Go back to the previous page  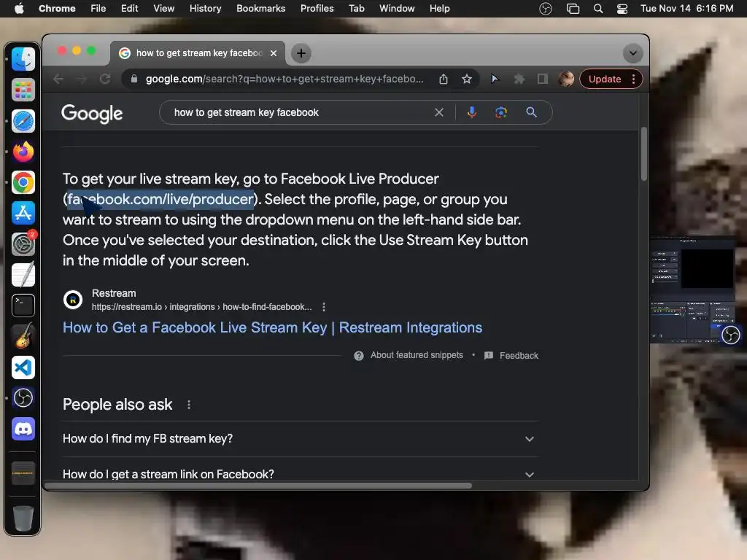(58, 79)
